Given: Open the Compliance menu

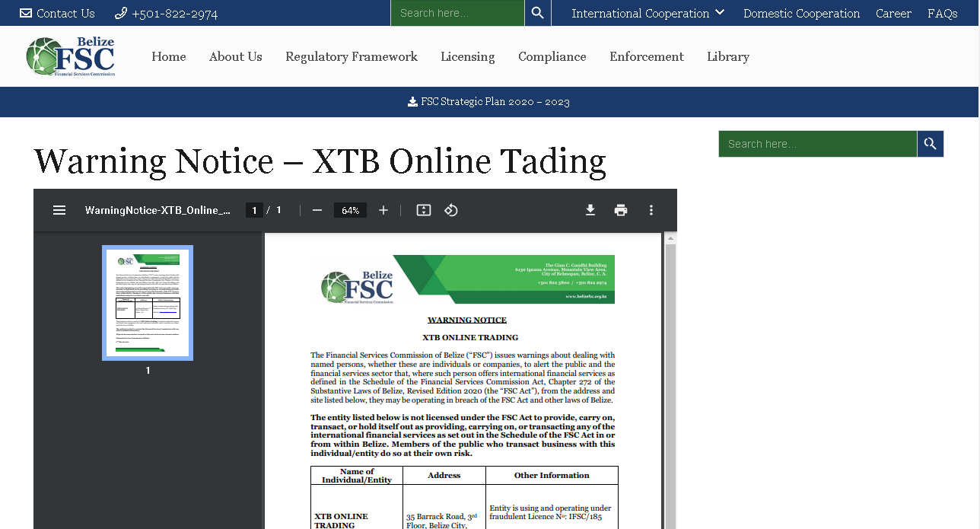Looking at the screenshot, I should (552, 56).
